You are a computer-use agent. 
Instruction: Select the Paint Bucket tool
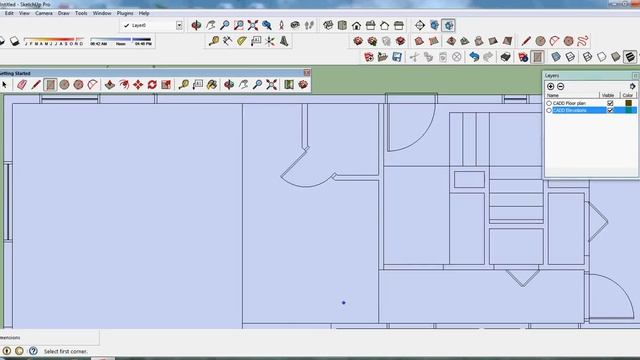(212, 84)
